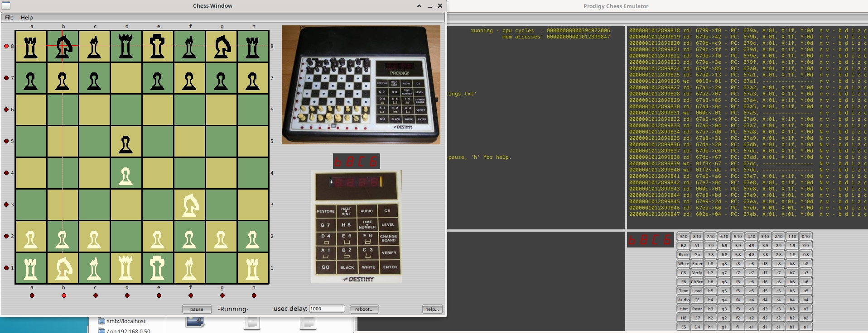Click ENTER key on keypad image
The image size is (868, 333).
[x=390, y=267]
